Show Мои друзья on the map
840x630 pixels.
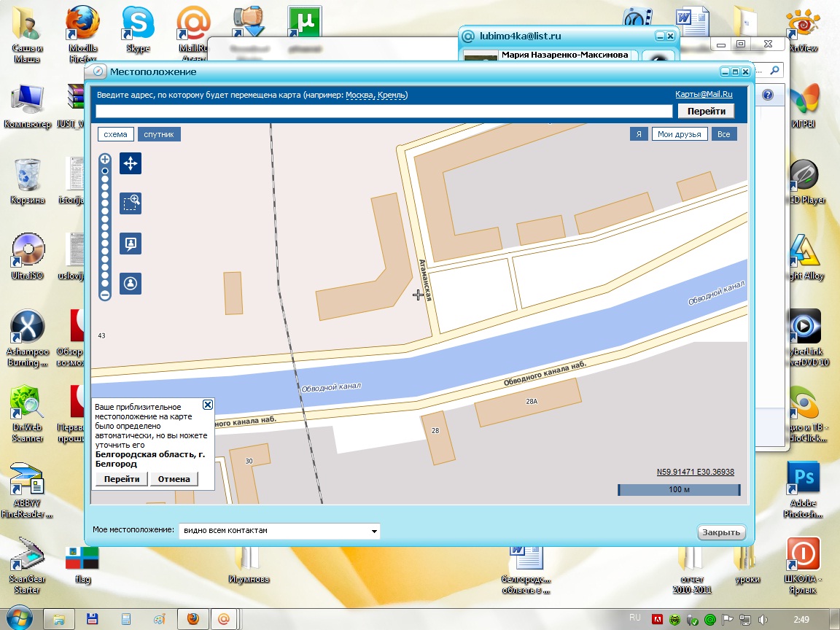click(680, 134)
